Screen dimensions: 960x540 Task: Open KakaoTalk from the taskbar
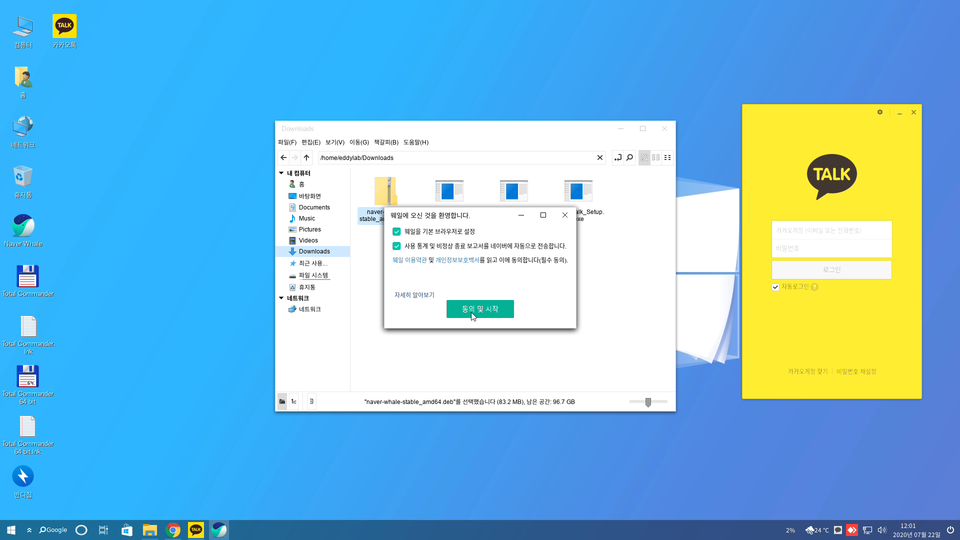(x=196, y=530)
